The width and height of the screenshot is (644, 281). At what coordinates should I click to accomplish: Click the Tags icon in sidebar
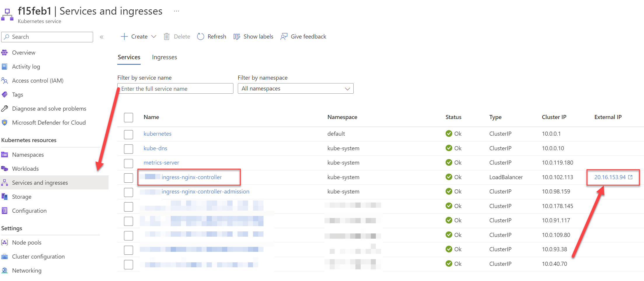pos(5,95)
